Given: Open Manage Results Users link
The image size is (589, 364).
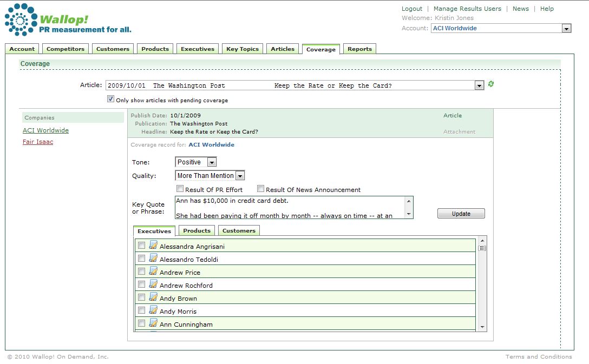Looking at the screenshot, I should [467, 9].
